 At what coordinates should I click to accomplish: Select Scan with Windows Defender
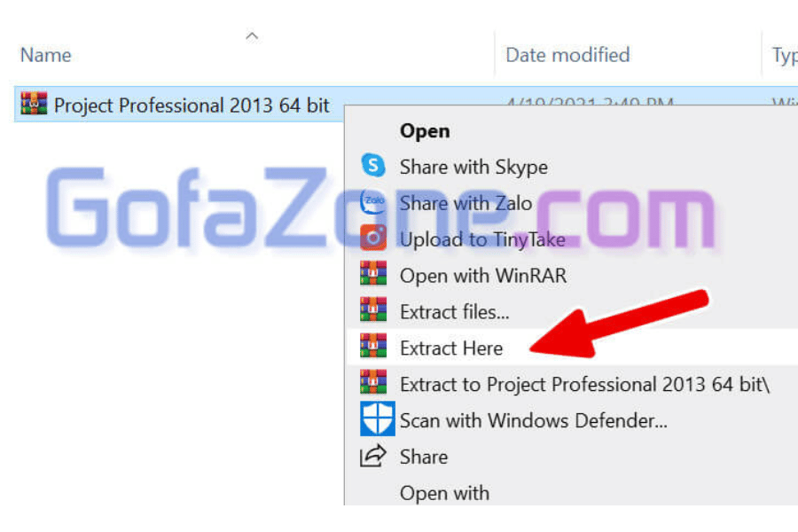point(533,421)
